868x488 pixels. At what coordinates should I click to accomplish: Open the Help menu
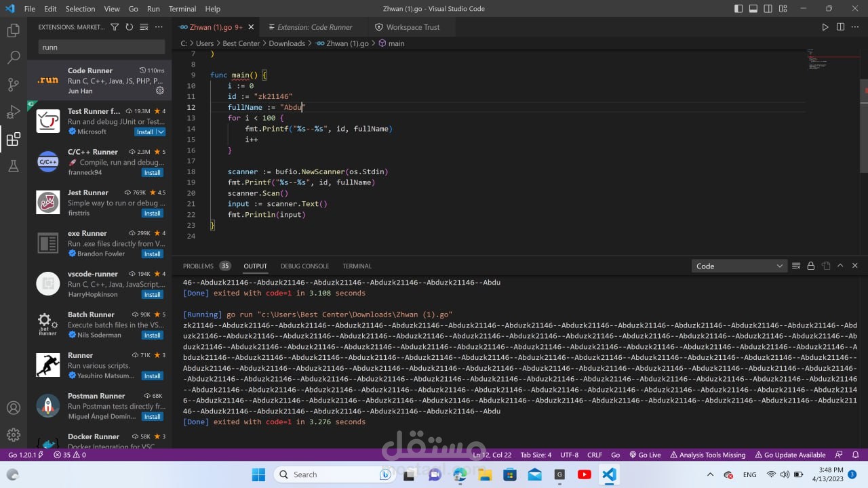212,9
